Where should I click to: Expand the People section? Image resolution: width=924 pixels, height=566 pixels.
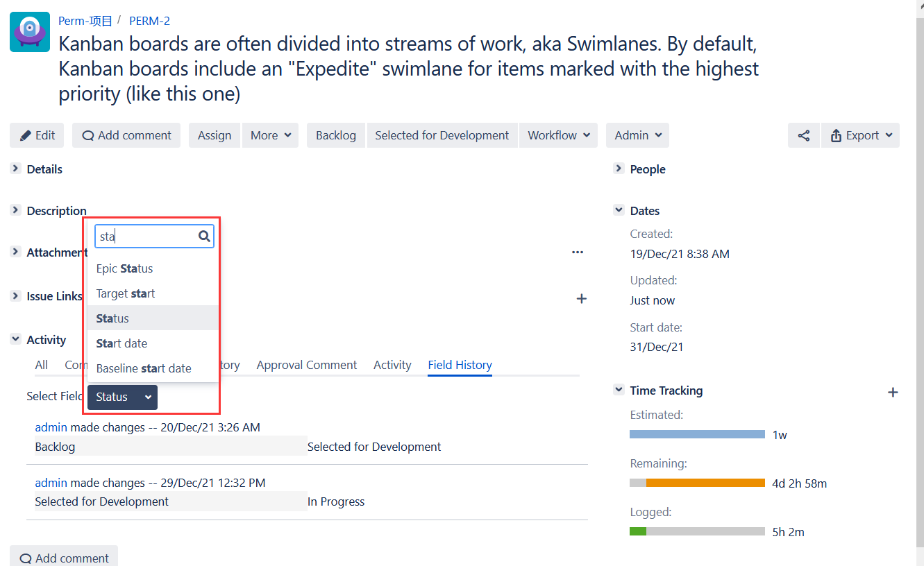tap(619, 169)
